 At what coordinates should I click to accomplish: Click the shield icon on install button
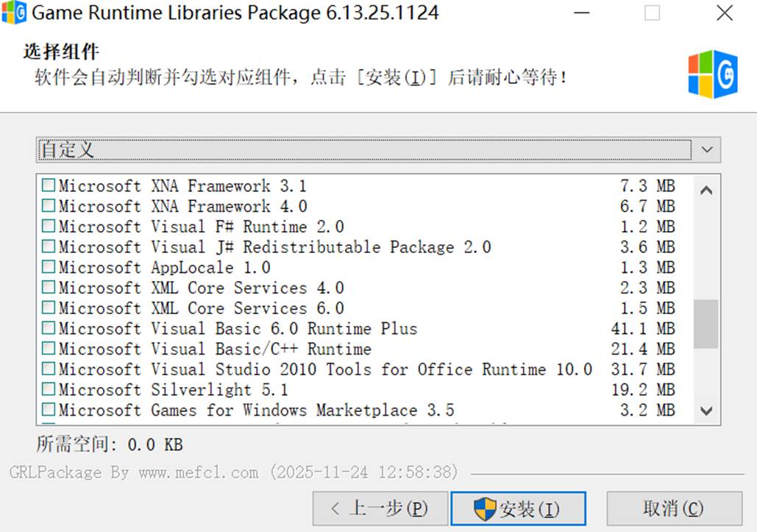coord(485,509)
